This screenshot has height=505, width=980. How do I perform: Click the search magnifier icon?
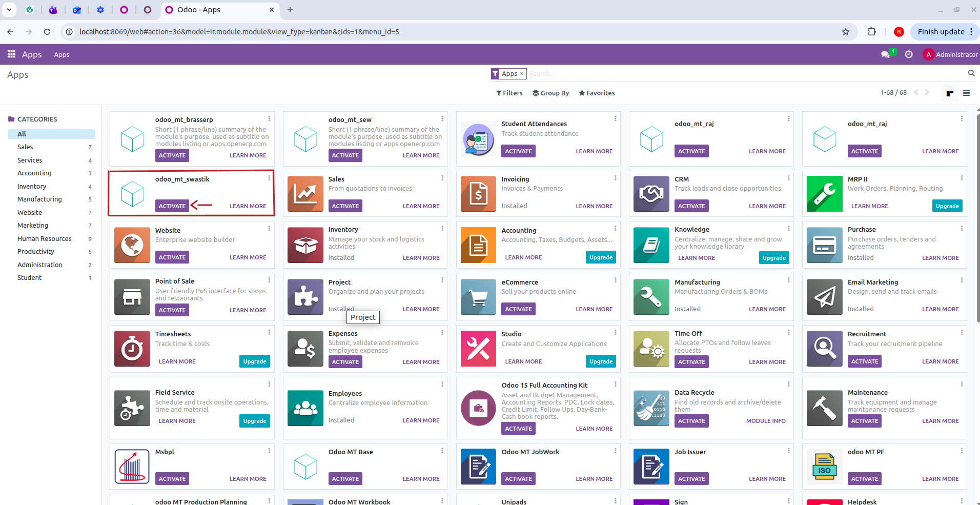pos(971,73)
